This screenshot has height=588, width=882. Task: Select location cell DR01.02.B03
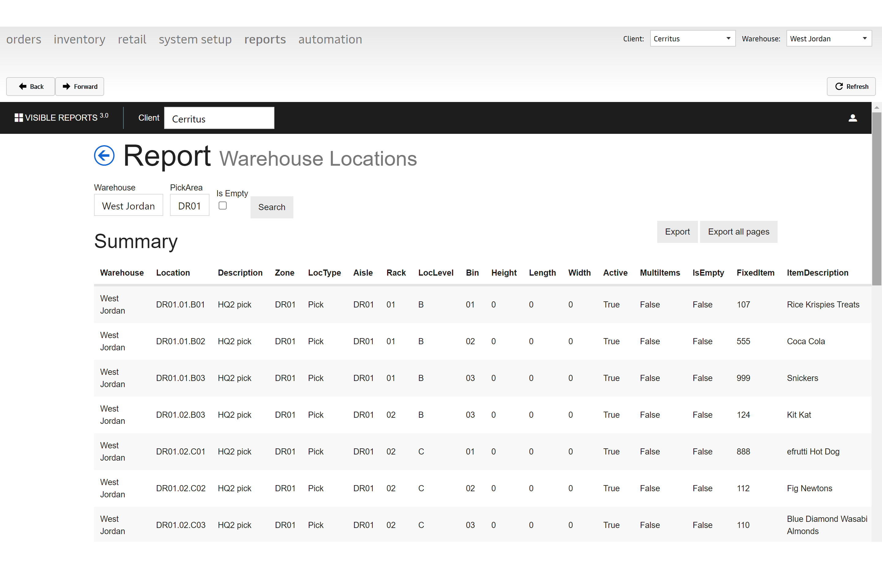(x=180, y=415)
